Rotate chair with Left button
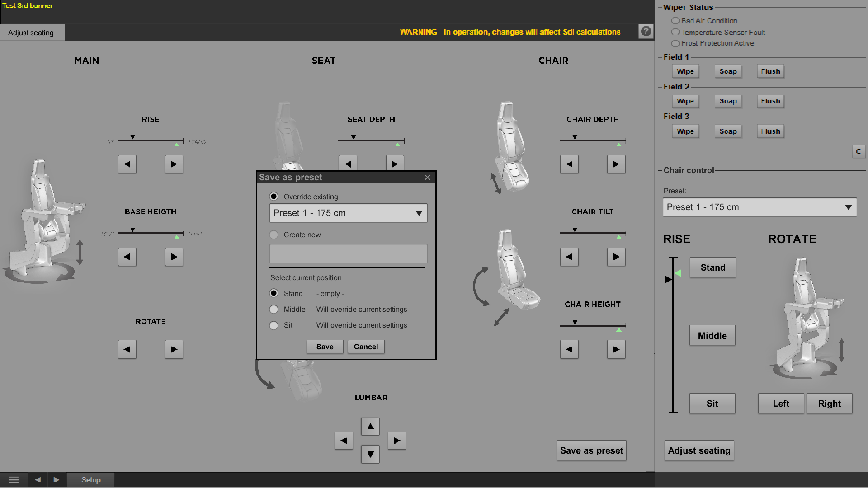The height and width of the screenshot is (488, 868). (781, 404)
